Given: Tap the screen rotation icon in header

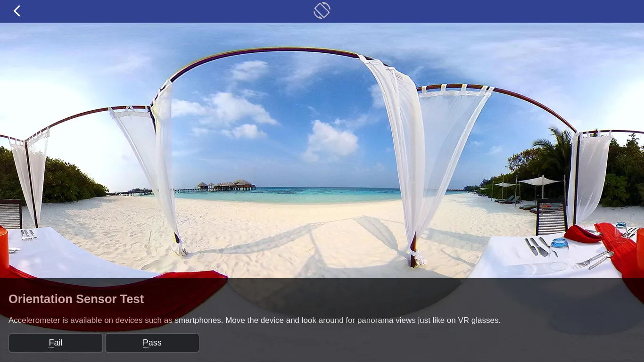Looking at the screenshot, I should click(x=322, y=10).
